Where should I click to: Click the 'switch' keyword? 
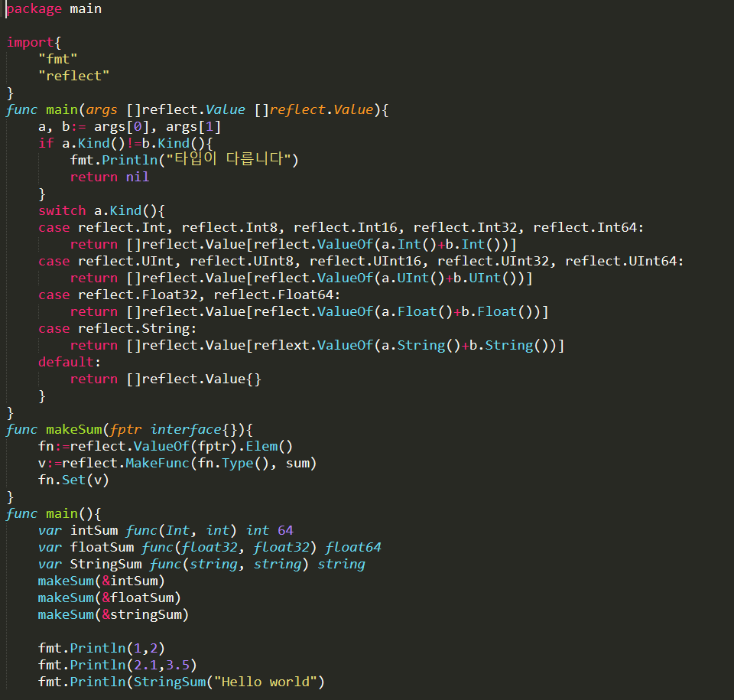tap(62, 211)
